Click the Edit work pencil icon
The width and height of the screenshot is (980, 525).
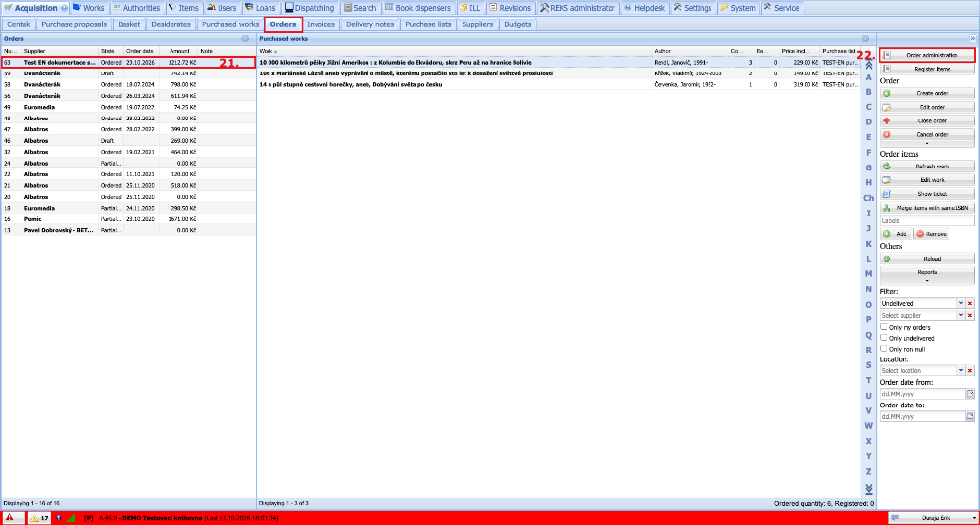click(886, 180)
